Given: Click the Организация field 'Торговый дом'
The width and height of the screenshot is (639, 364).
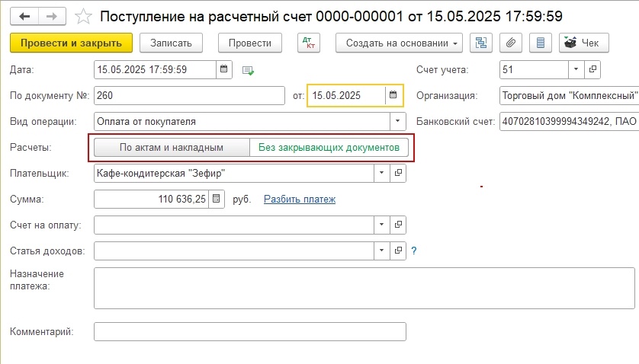Looking at the screenshot, I should (x=569, y=95).
